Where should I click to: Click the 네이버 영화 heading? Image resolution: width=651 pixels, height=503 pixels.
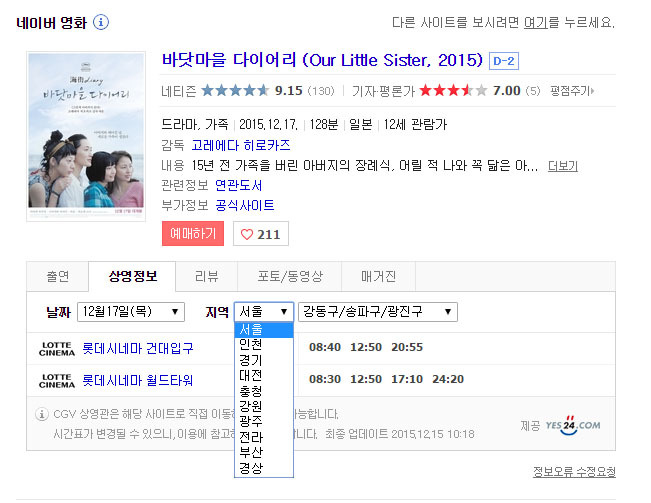51,22
